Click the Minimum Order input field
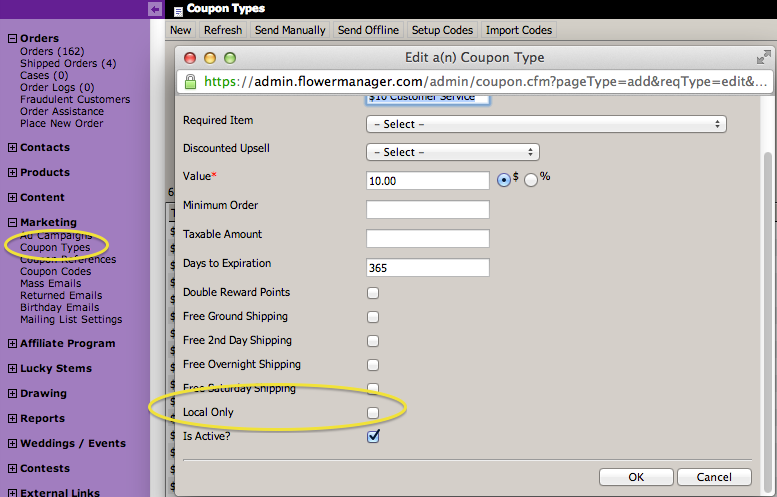This screenshot has height=497, width=777. tap(427, 210)
